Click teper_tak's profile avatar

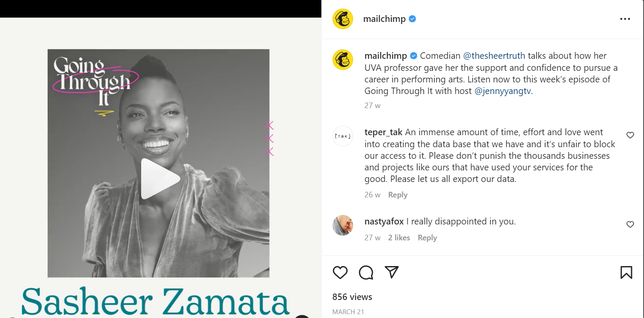pos(342,135)
